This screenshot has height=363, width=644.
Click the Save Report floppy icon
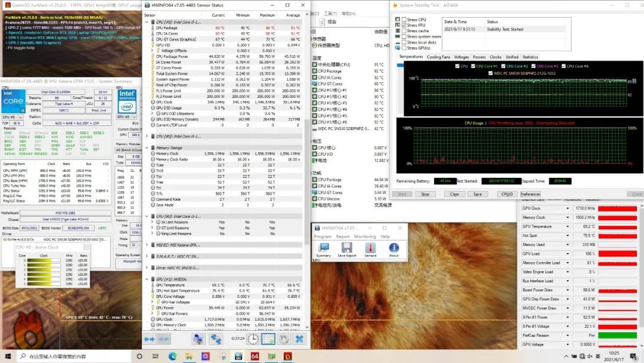[x=346, y=248]
